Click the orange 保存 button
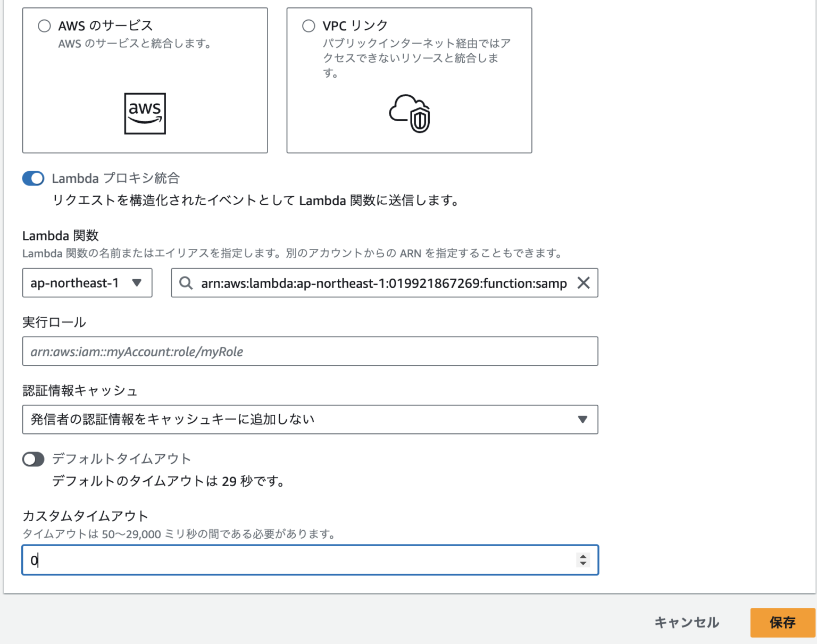The image size is (817, 644). coord(782,623)
